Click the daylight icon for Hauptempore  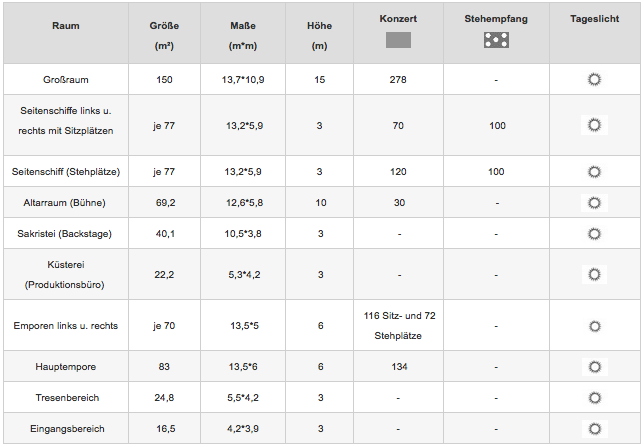pos(594,366)
